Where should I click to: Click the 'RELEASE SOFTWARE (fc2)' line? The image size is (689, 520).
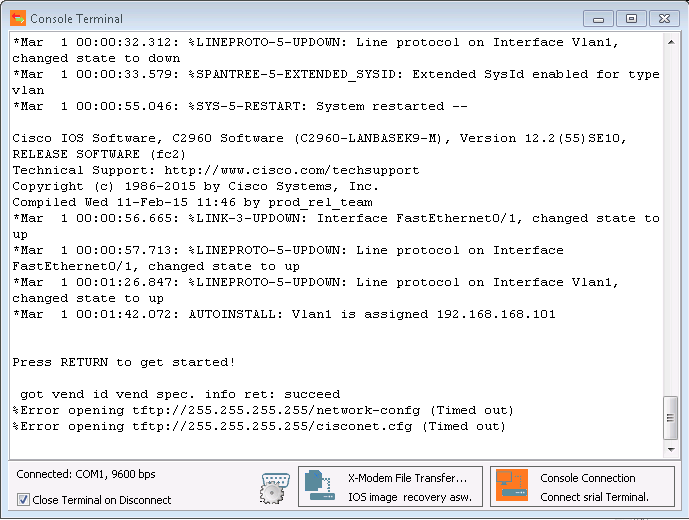pos(99,154)
